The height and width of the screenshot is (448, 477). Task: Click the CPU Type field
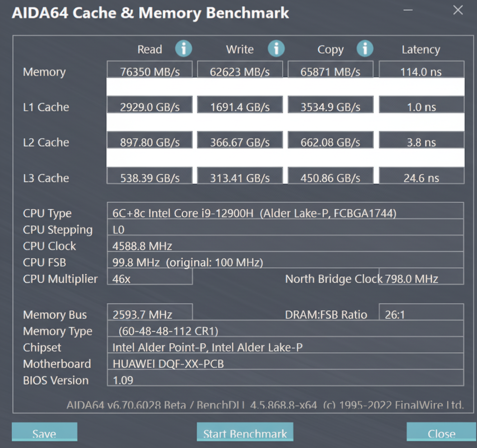[285, 213]
